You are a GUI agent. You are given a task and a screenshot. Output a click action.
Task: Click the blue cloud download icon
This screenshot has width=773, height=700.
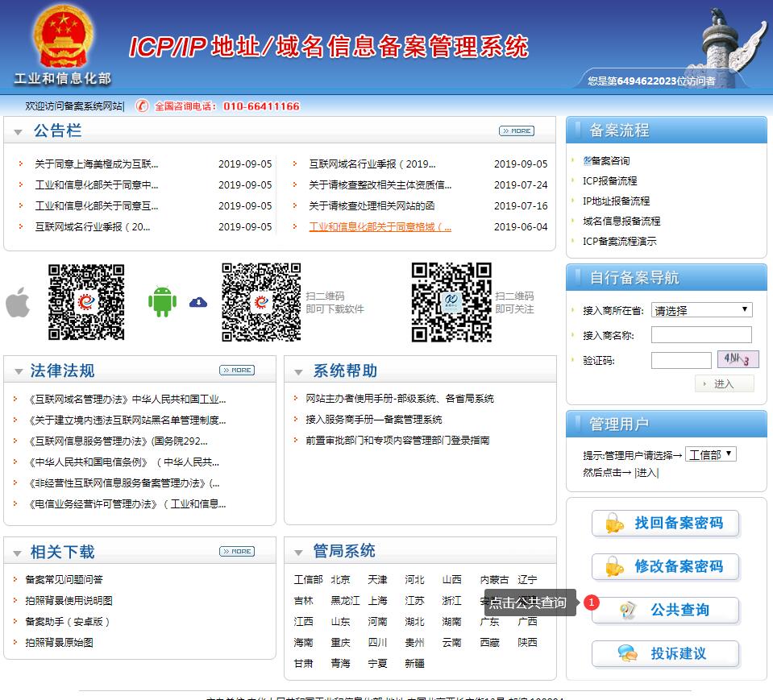pos(198,302)
